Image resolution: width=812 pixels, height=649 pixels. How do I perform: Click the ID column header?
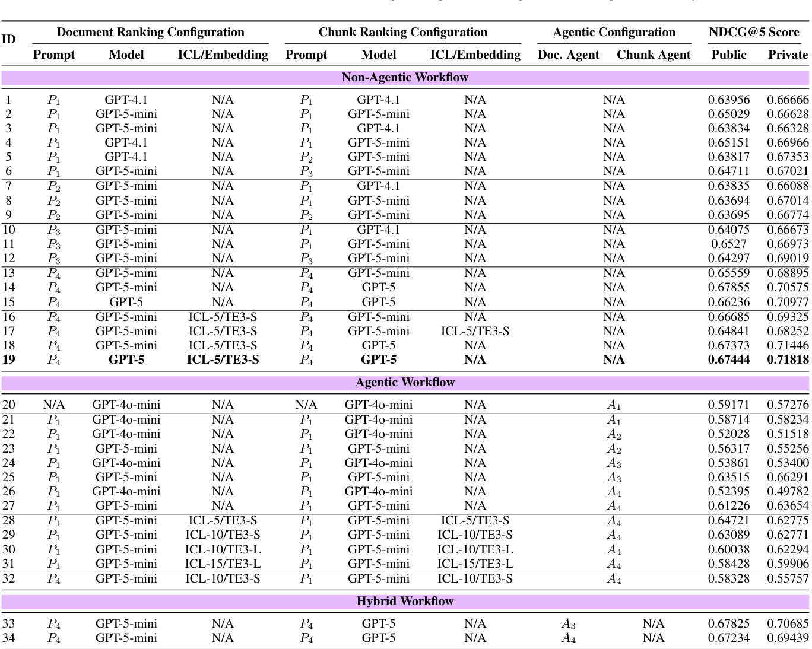coord(9,40)
